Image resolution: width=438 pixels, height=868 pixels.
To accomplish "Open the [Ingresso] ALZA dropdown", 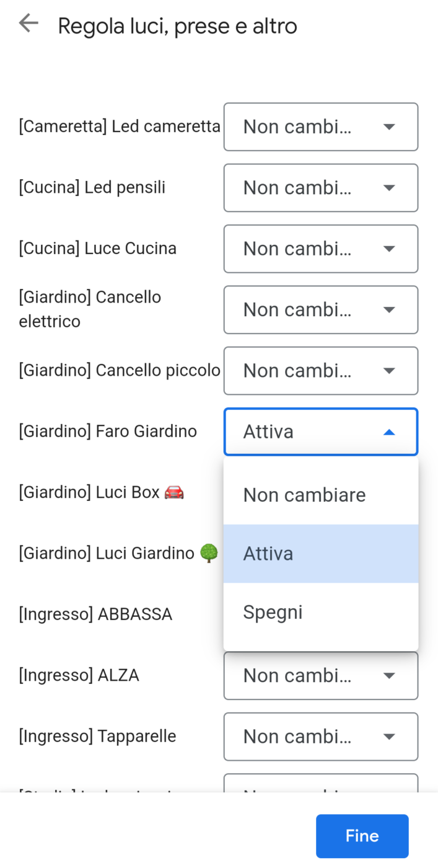I will [320, 675].
